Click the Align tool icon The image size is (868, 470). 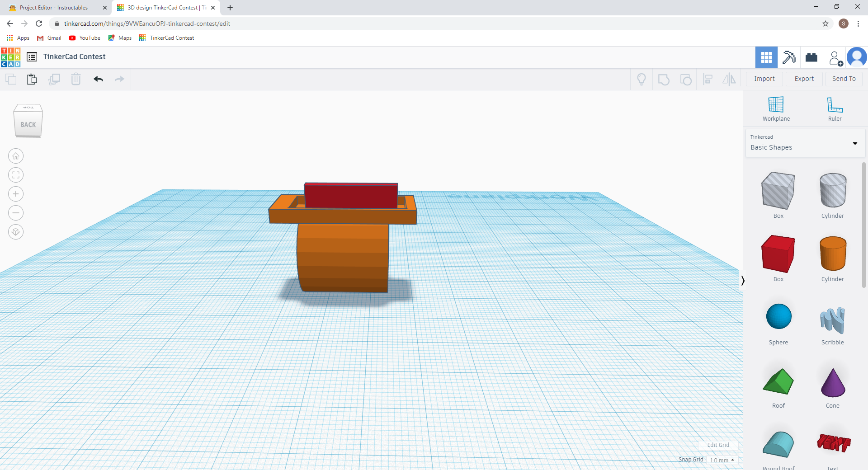(708, 80)
